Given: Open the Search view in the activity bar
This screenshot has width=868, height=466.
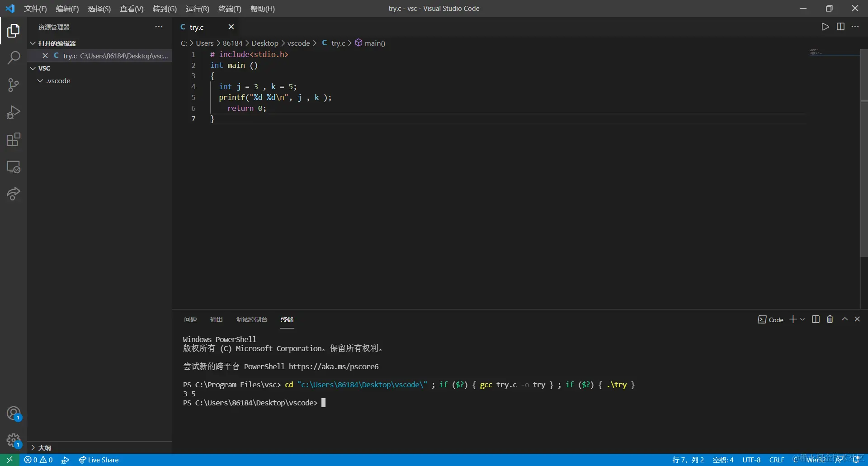Looking at the screenshot, I should coord(14,58).
